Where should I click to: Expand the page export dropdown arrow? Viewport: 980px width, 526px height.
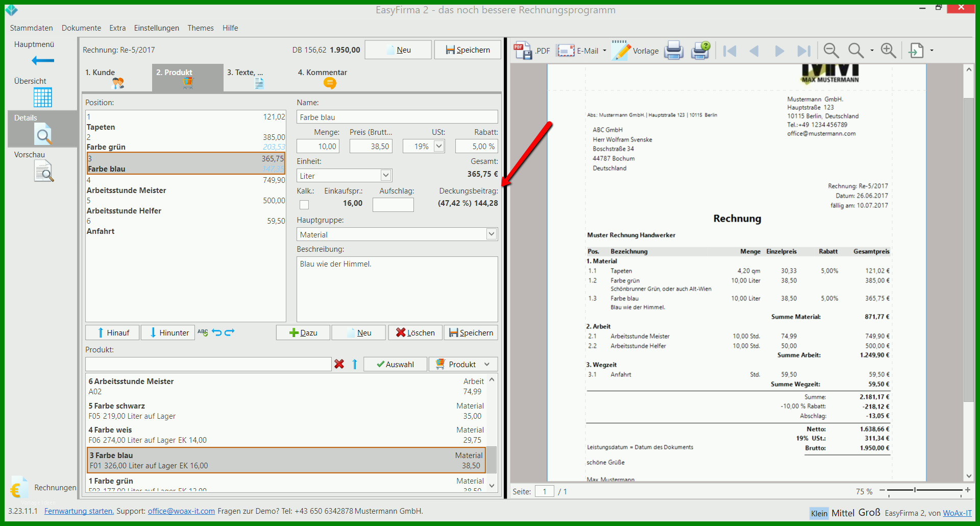pos(932,51)
